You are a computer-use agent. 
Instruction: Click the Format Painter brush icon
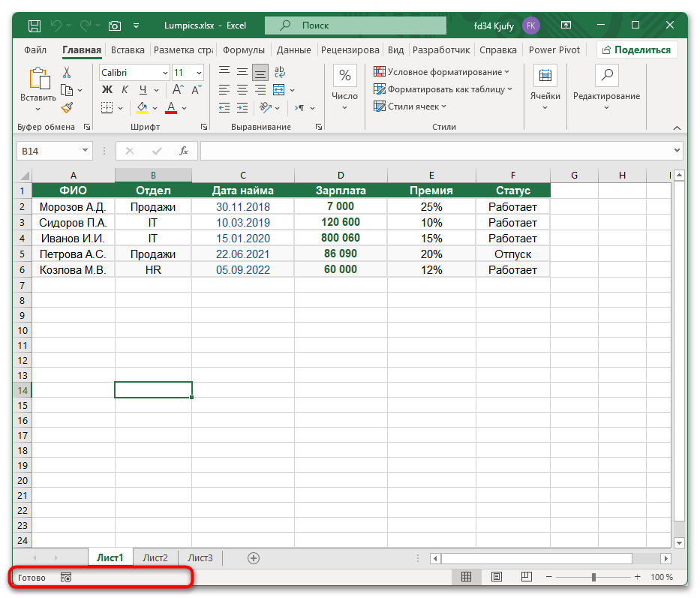coord(67,107)
